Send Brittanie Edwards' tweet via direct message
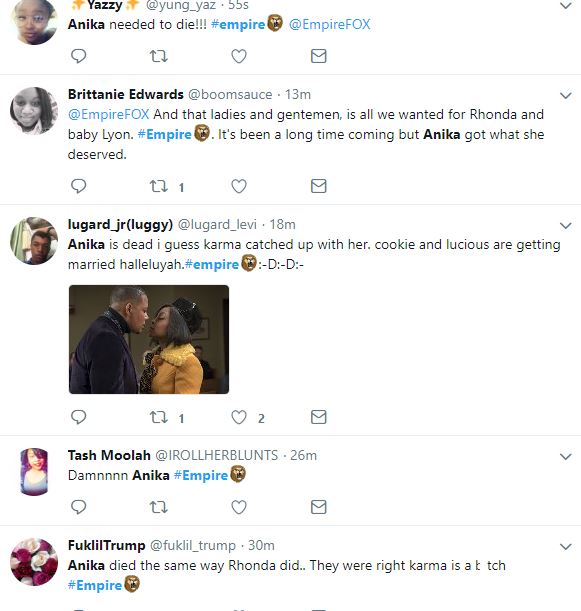581x611 pixels. (x=318, y=186)
